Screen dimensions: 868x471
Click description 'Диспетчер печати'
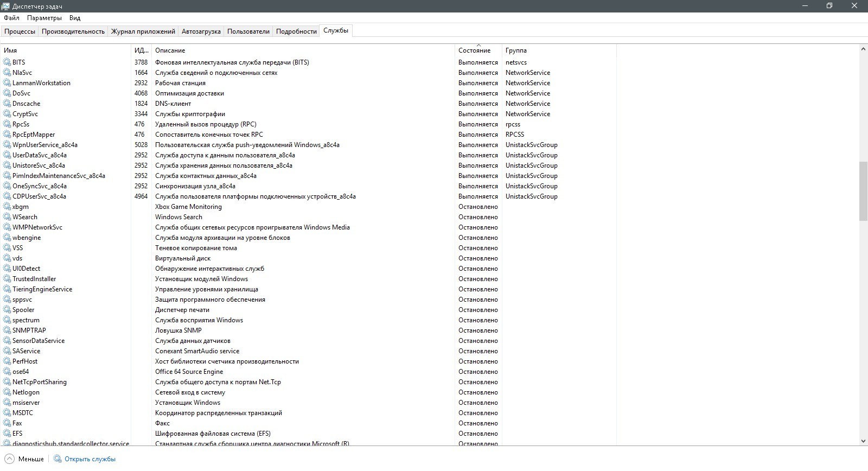click(182, 310)
